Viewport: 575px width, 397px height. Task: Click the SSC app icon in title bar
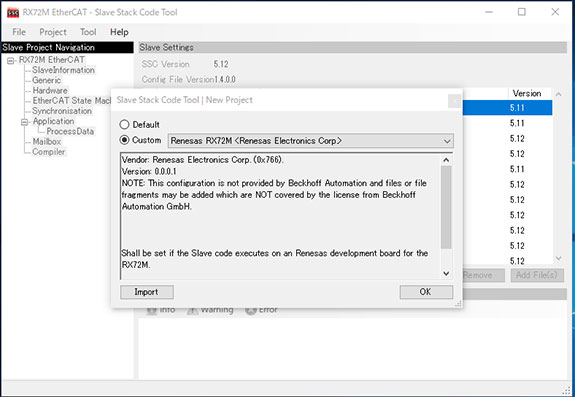(13, 12)
